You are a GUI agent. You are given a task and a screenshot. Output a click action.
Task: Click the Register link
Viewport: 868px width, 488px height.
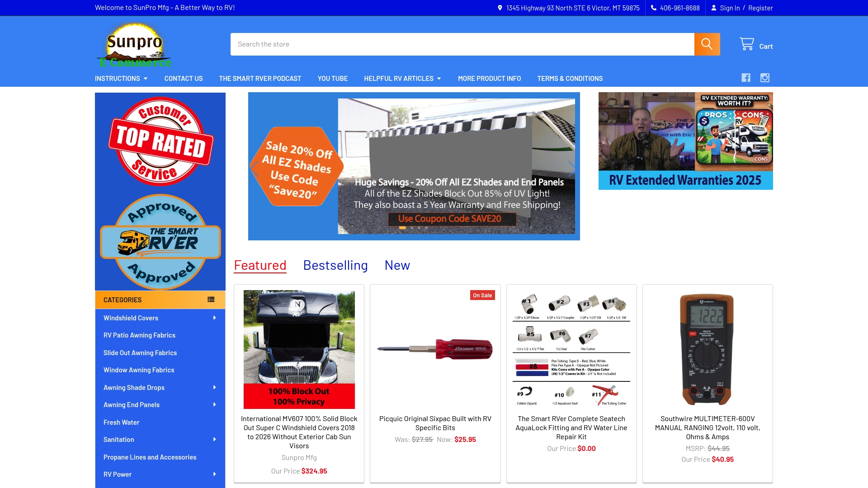click(x=760, y=8)
